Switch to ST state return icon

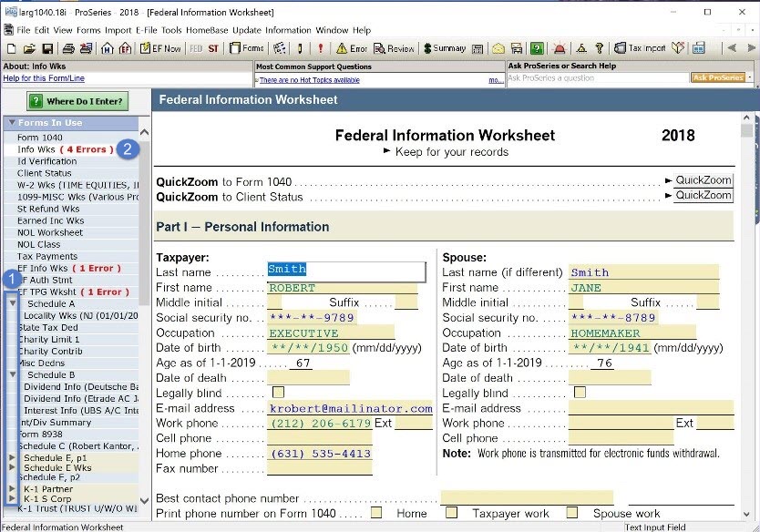[213, 48]
